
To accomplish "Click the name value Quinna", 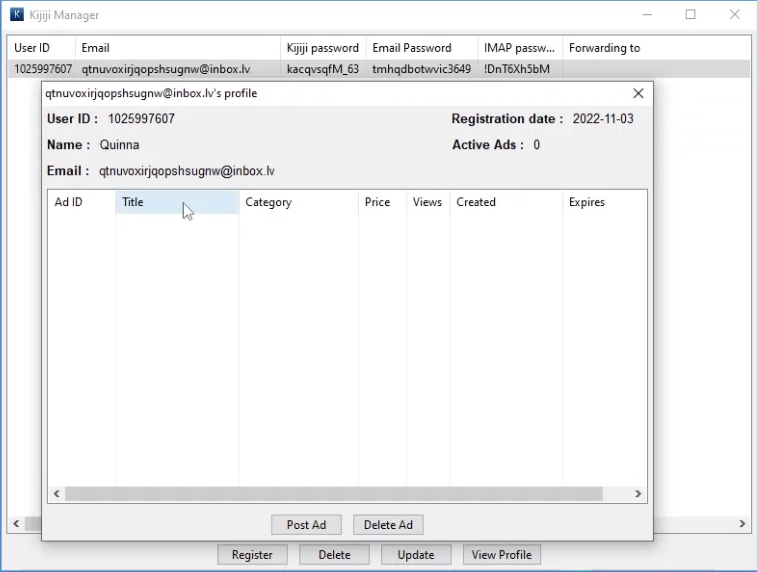I will (x=119, y=145).
